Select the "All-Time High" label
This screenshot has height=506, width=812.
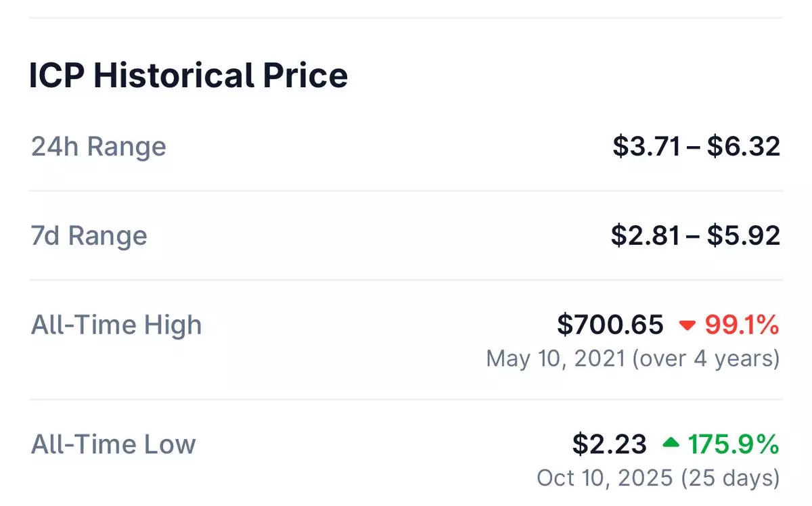[116, 325]
